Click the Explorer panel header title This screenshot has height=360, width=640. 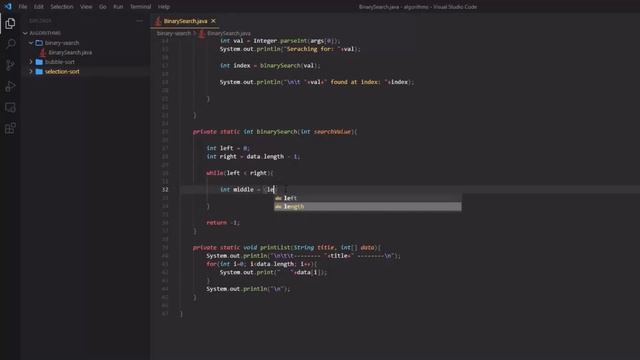pyautogui.click(x=40, y=20)
